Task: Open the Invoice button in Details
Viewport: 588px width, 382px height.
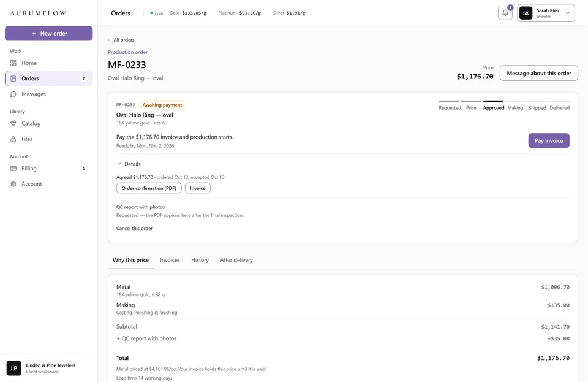Action: tap(198, 188)
